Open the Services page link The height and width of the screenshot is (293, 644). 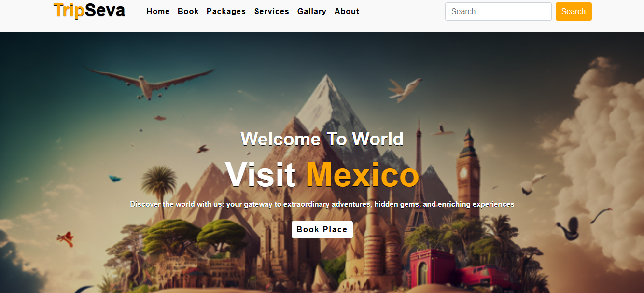[271, 11]
